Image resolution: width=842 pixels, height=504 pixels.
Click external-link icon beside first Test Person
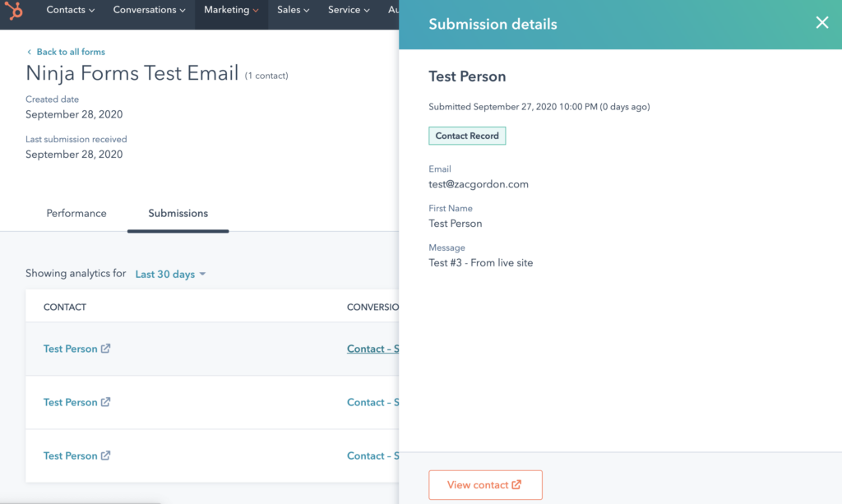[106, 349]
